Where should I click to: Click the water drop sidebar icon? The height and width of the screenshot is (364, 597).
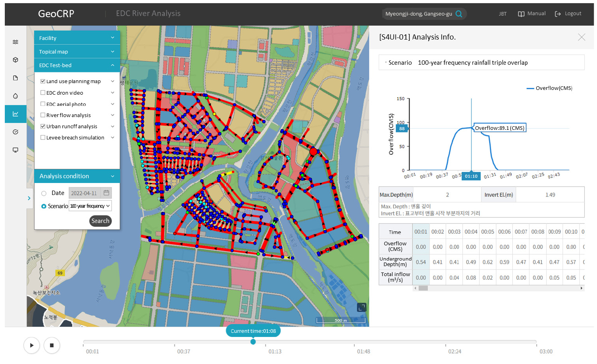pos(15,96)
